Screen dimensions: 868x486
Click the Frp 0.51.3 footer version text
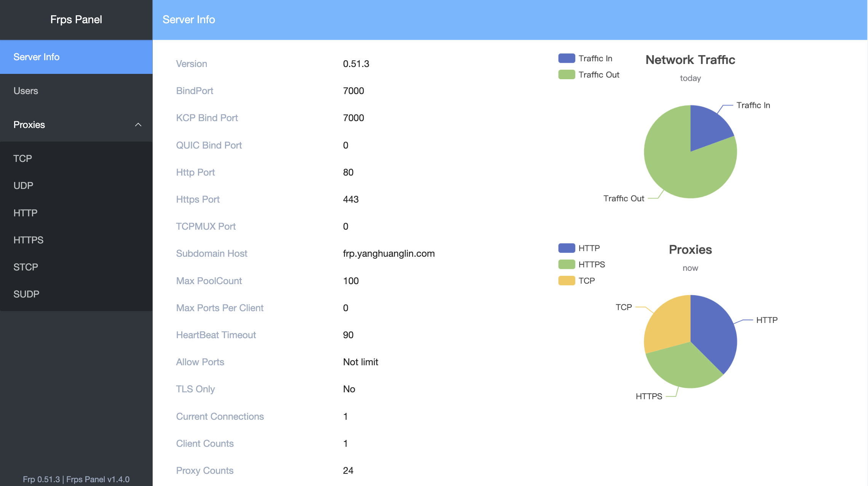(41, 479)
